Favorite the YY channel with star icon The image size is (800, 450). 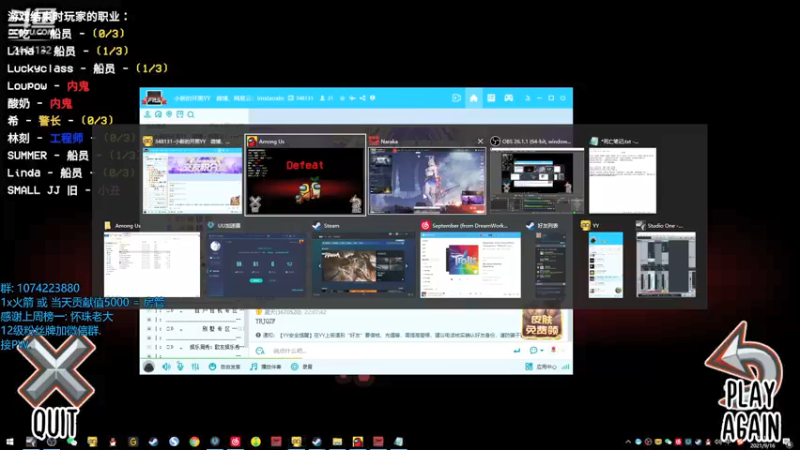(x=342, y=98)
